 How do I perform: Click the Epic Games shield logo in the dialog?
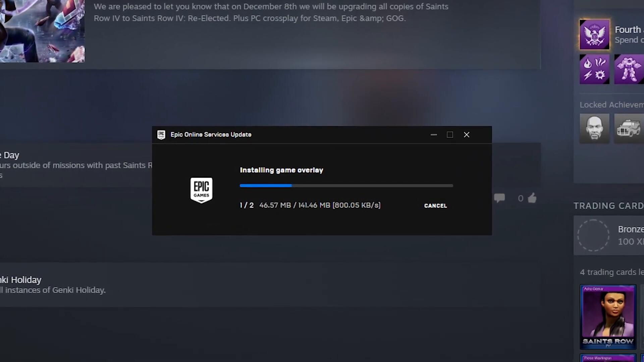click(x=201, y=190)
